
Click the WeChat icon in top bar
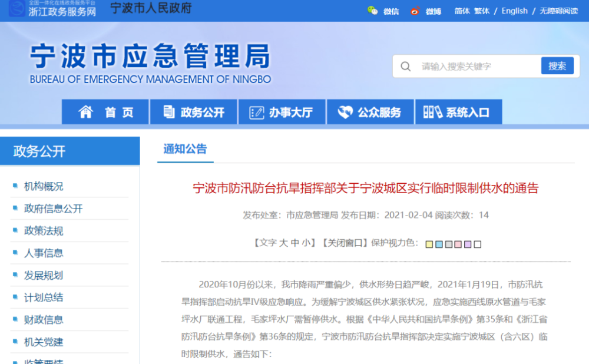(372, 11)
